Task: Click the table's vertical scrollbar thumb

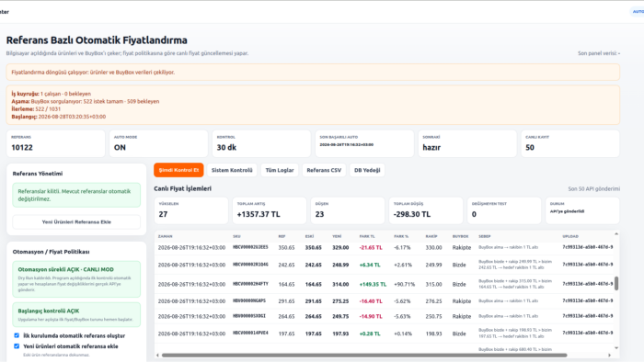Action: point(616,283)
